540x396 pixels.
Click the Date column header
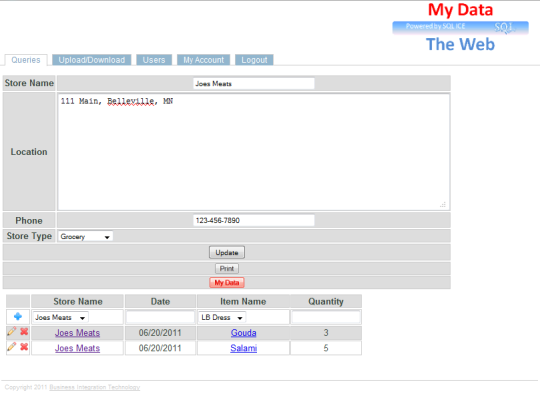click(x=160, y=301)
